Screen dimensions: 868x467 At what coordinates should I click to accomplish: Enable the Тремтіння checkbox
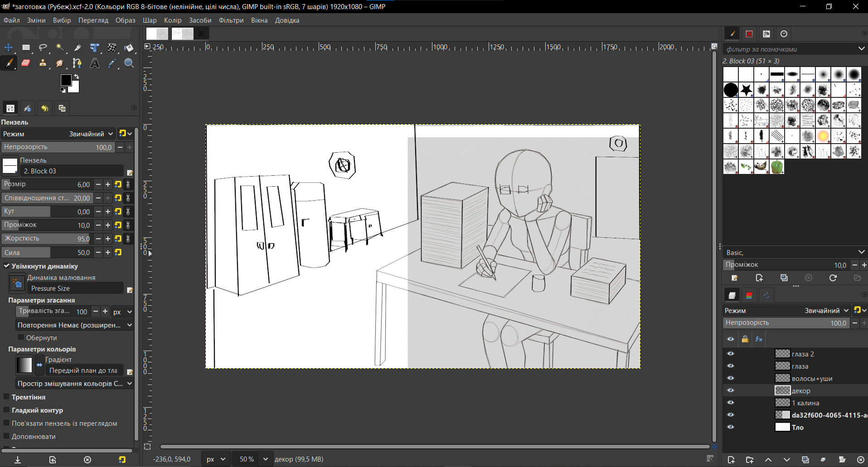click(x=6, y=397)
